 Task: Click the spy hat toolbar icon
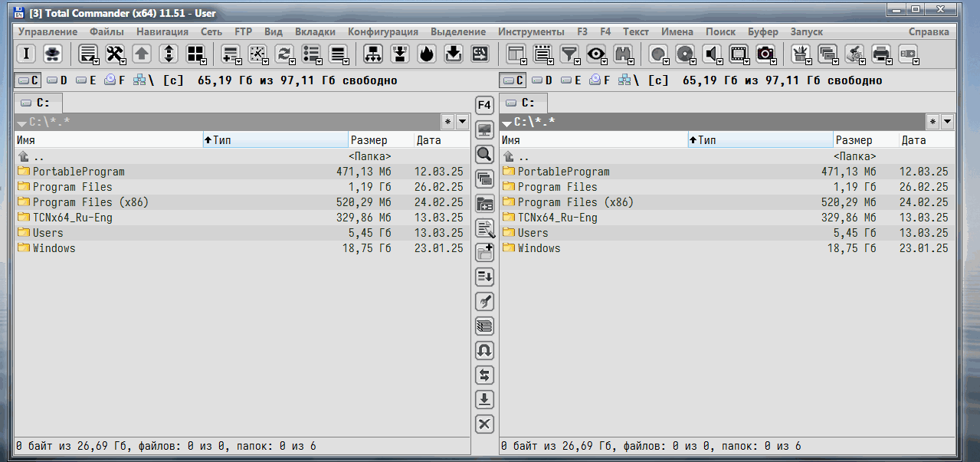52,54
